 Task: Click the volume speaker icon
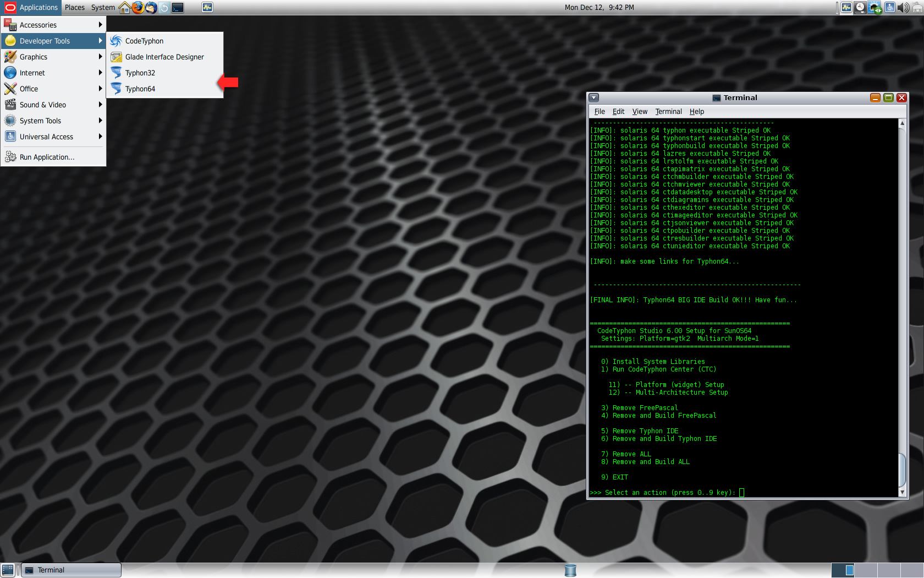(903, 8)
